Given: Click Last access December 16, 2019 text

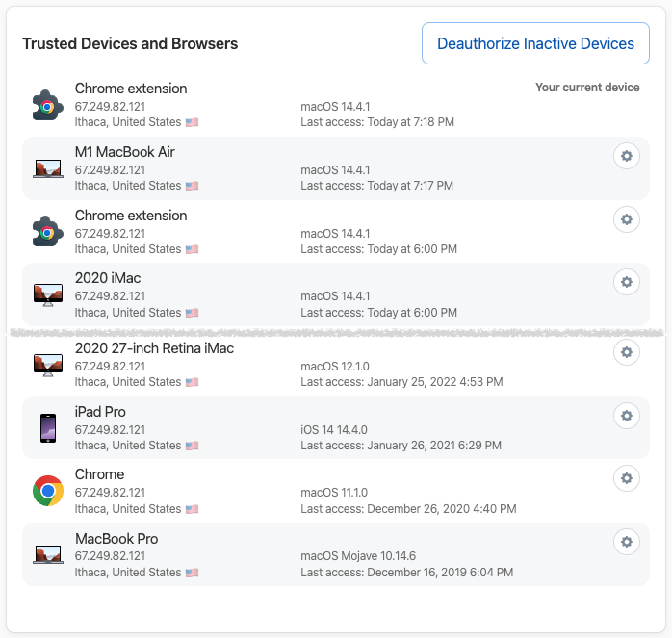Looking at the screenshot, I should [x=406, y=573].
